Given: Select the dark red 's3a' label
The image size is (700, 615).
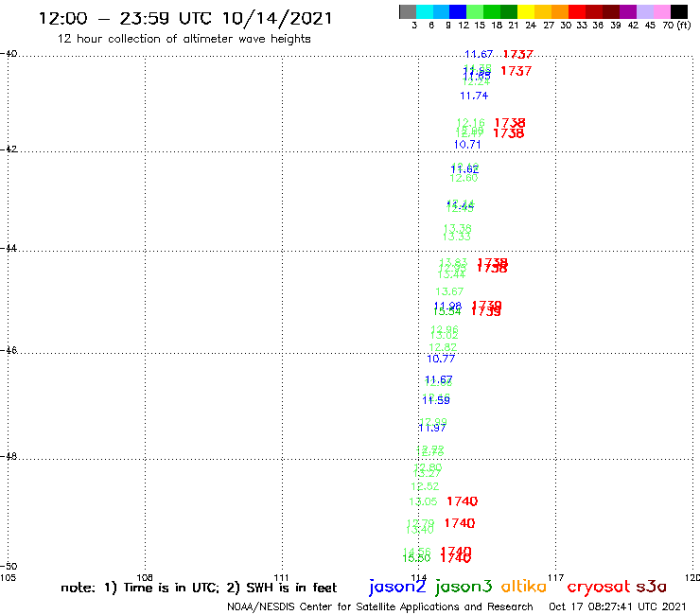Looking at the screenshot, I should tap(652, 587).
